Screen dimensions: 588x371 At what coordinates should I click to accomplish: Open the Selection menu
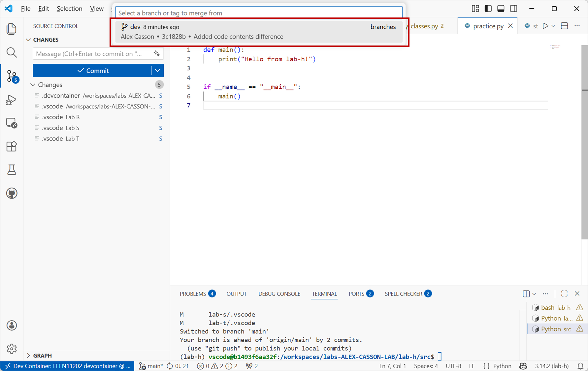[69, 9]
